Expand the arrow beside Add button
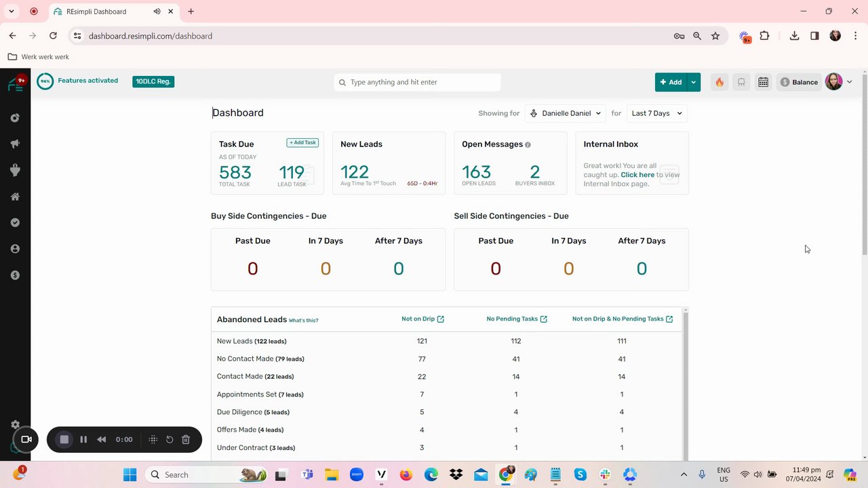Viewport: 868px width, 488px height. pyautogui.click(x=693, y=82)
